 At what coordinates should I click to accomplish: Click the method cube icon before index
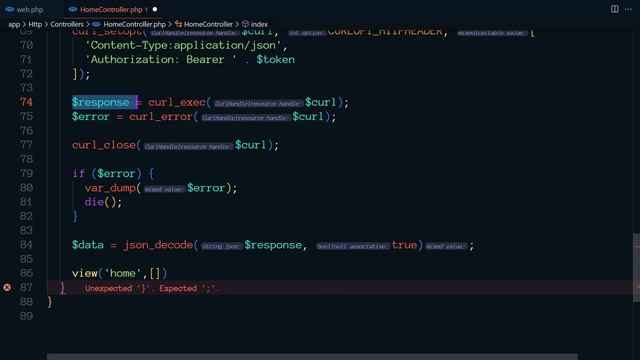click(245, 24)
